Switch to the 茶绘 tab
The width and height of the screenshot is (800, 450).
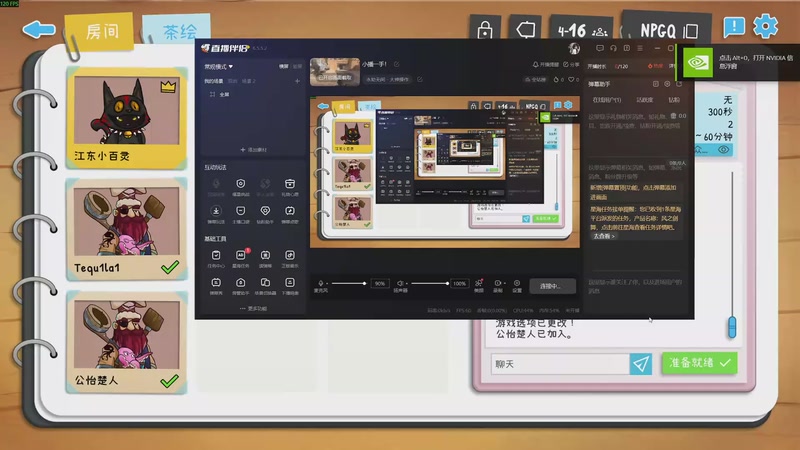[179, 32]
